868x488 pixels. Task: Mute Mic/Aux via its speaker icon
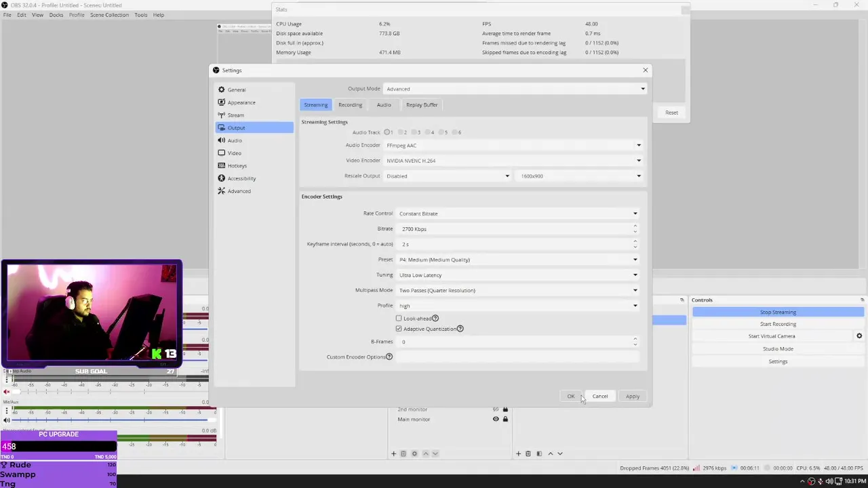(7, 420)
